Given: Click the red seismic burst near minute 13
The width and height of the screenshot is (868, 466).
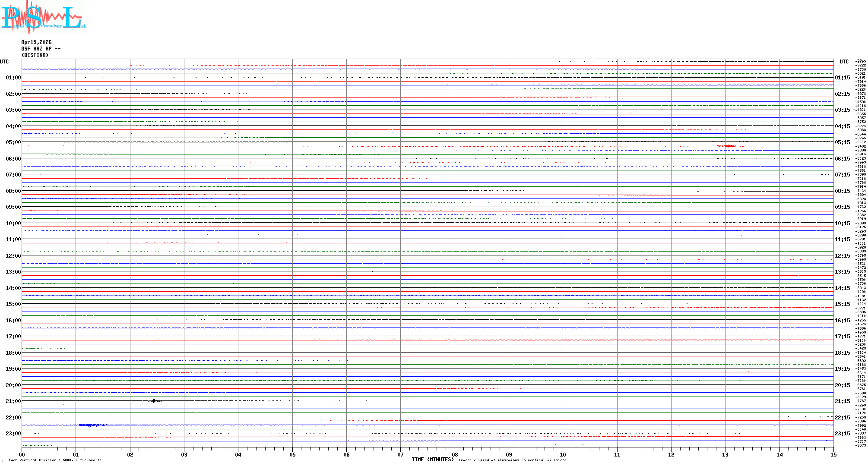Looking at the screenshot, I should (728, 146).
